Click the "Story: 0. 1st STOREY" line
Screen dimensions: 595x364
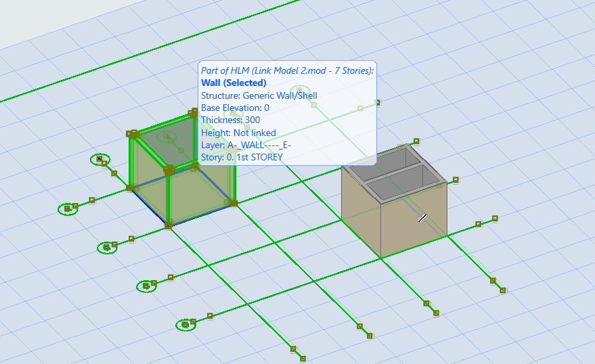coord(242,157)
